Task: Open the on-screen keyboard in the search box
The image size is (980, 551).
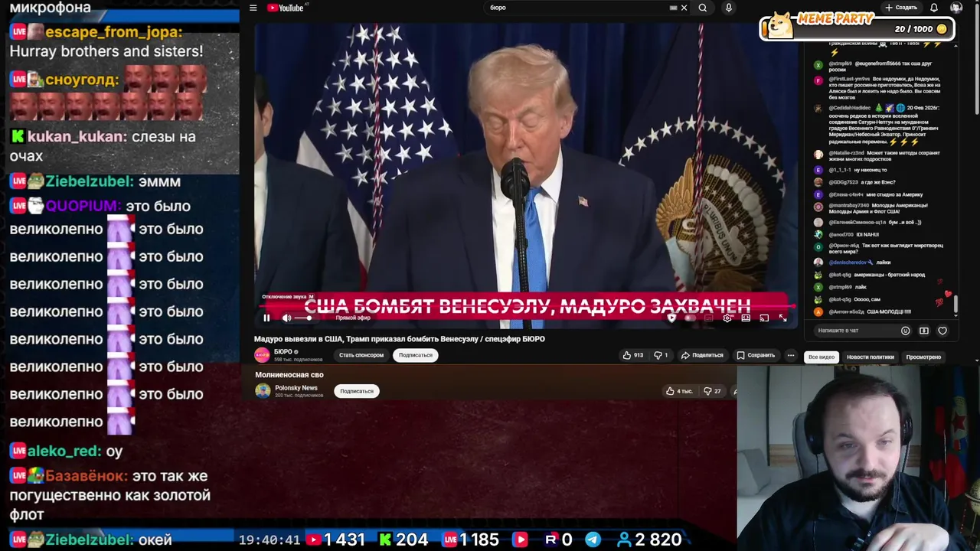Action: 673,8
